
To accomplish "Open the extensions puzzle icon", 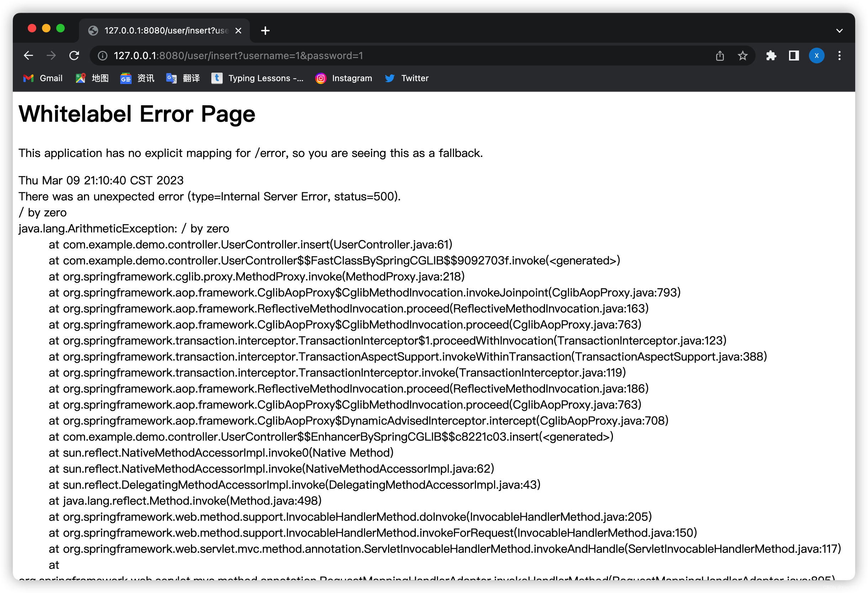I will click(771, 56).
